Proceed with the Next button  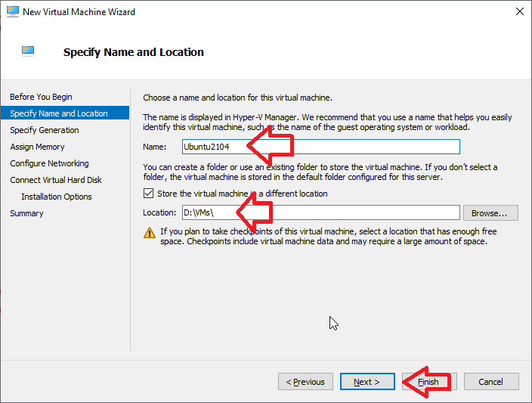pos(367,382)
